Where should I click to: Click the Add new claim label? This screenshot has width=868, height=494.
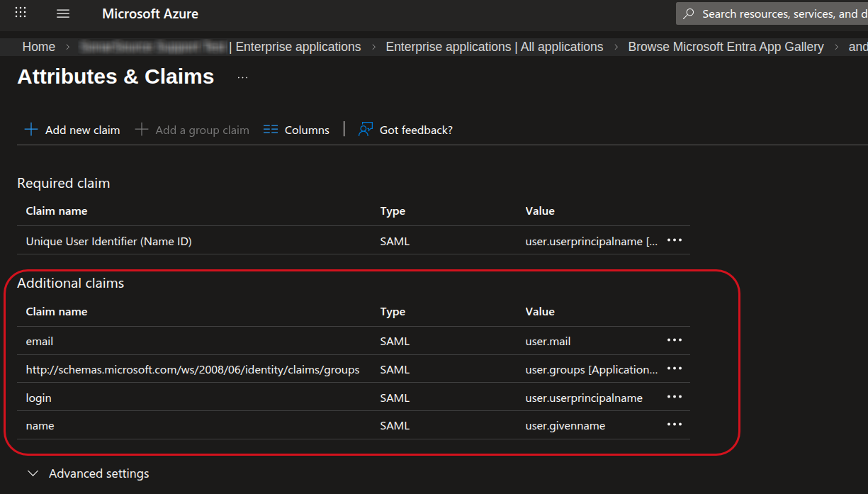pyautogui.click(x=83, y=130)
